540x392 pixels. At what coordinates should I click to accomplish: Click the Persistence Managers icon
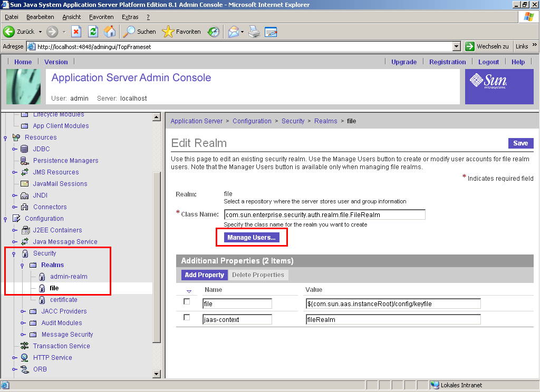[24, 161]
